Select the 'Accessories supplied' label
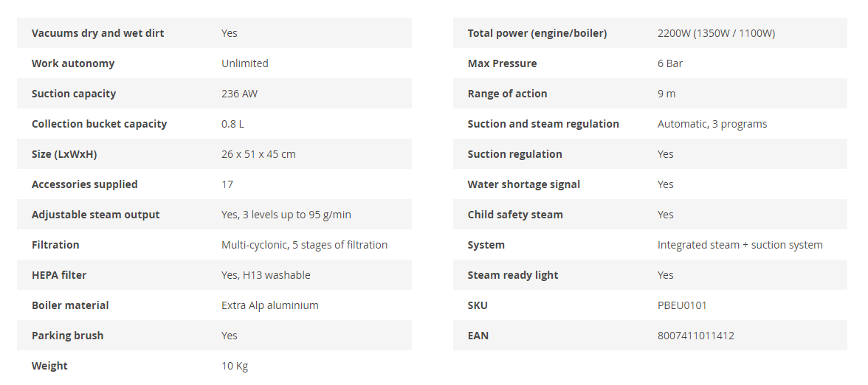The height and width of the screenshot is (385, 868). [x=84, y=184]
